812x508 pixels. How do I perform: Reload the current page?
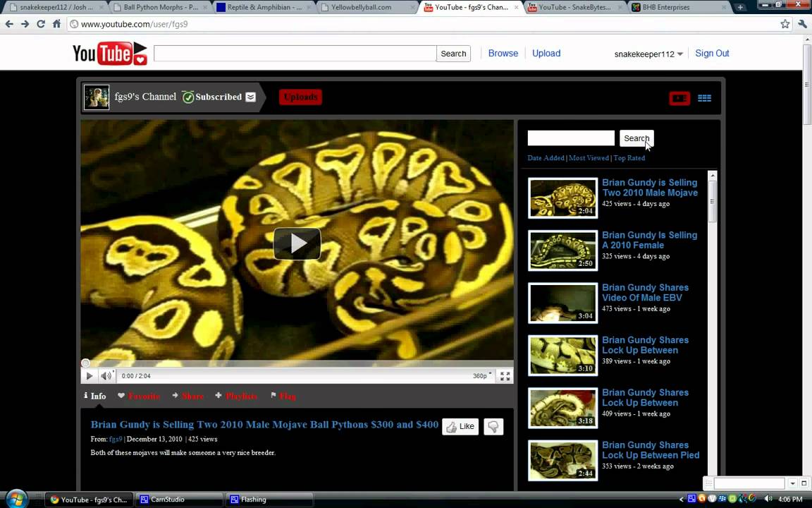click(x=41, y=24)
